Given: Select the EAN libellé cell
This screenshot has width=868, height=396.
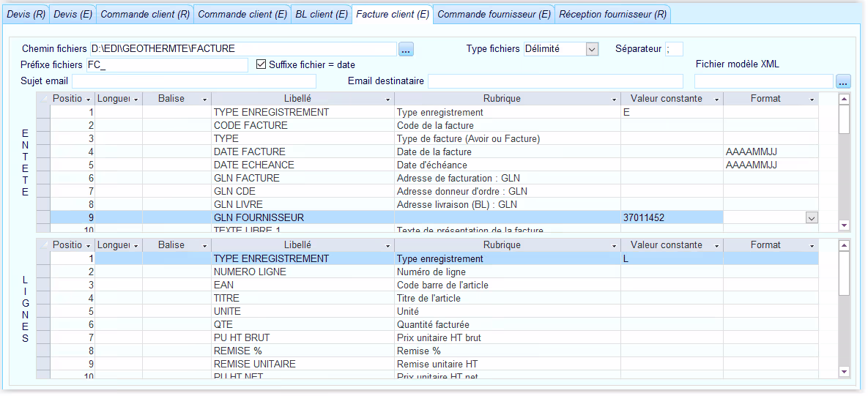Looking at the screenshot, I should point(303,285).
